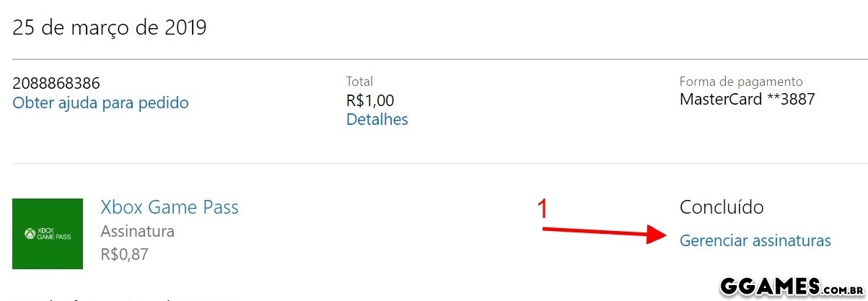Image resolution: width=868 pixels, height=301 pixels.
Task: Click the R$1,00 total amount
Action: point(370,100)
